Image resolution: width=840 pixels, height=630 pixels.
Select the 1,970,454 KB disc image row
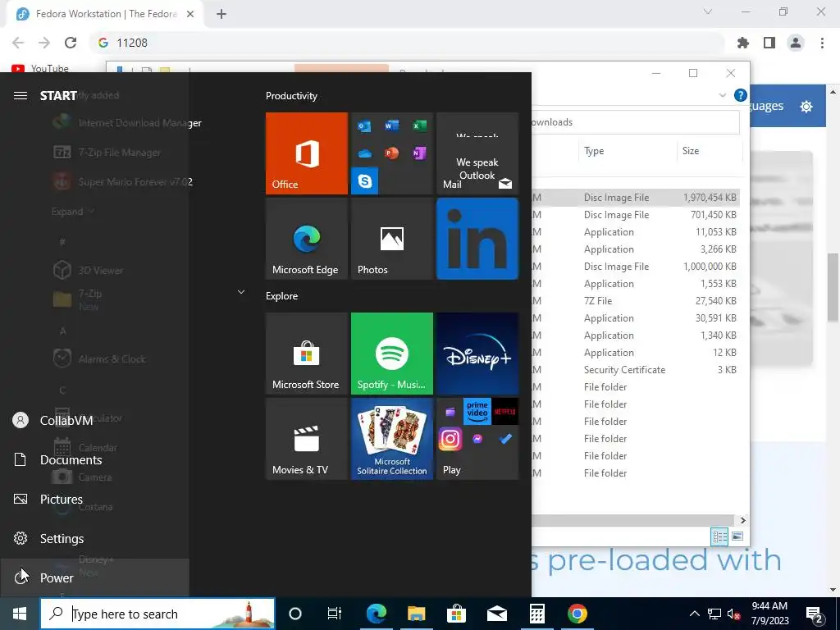tap(636, 198)
